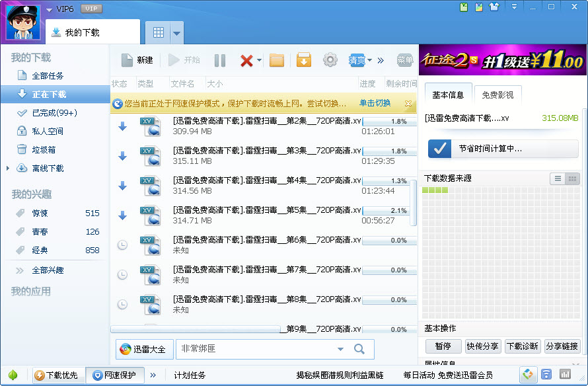
Task: Switch data source to list view icon
Action: (x=558, y=179)
